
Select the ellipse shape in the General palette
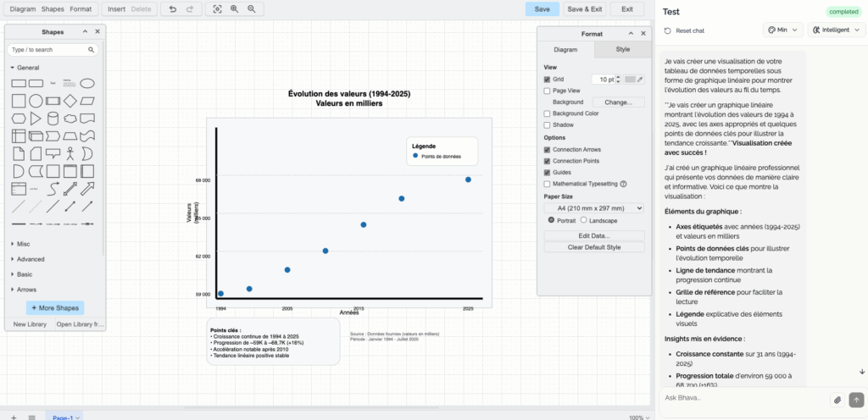coord(86,83)
